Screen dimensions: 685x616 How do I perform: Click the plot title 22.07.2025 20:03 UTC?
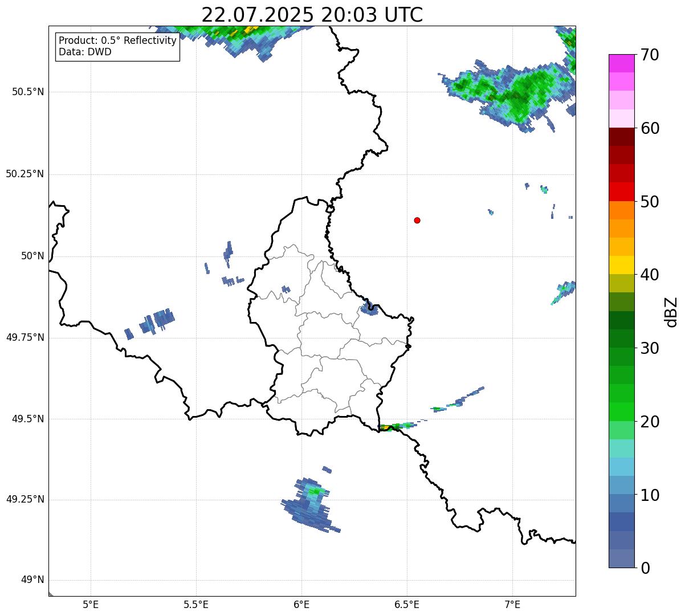tap(312, 15)
